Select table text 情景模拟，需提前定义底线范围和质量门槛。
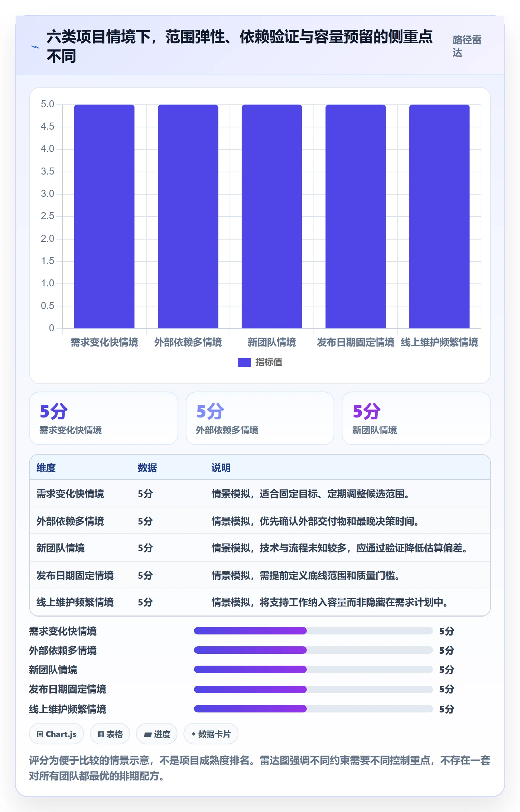Screen dimensions: 520x812 tap(306, 575)
